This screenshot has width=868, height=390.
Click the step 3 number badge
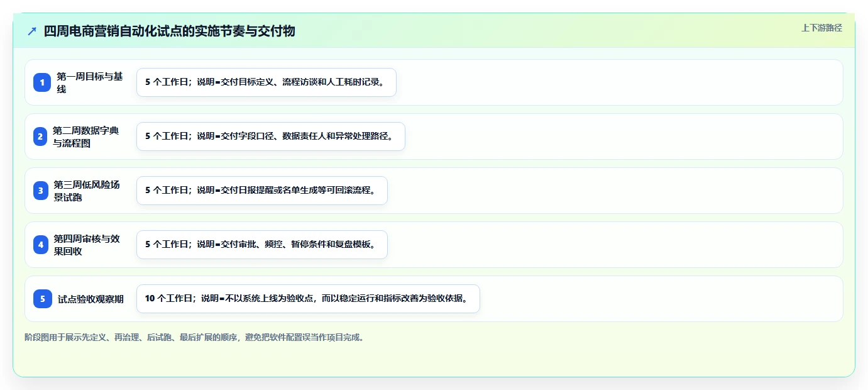[x=41, y=191]
